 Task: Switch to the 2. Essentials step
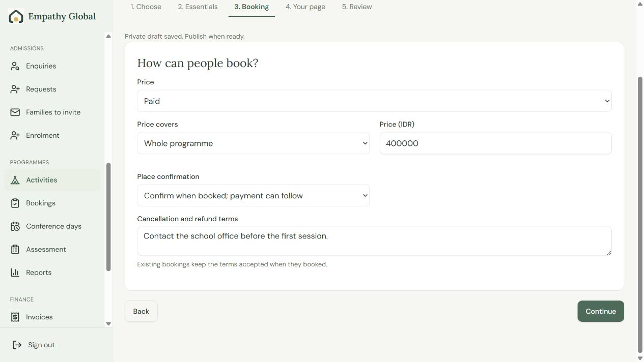click(198, 7)
